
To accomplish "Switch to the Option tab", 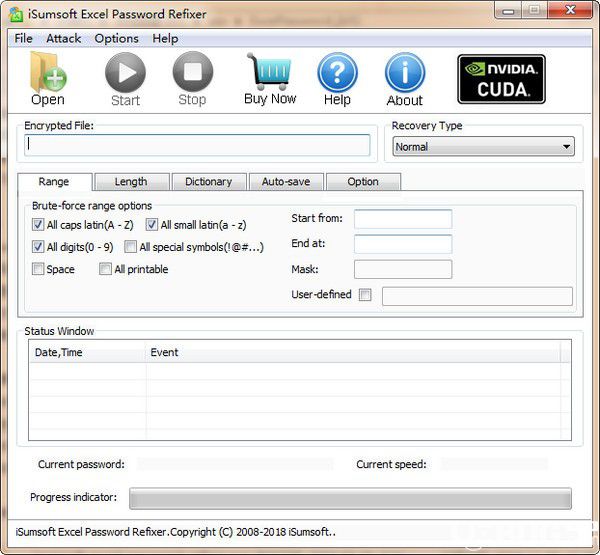I will click(363, 182).
